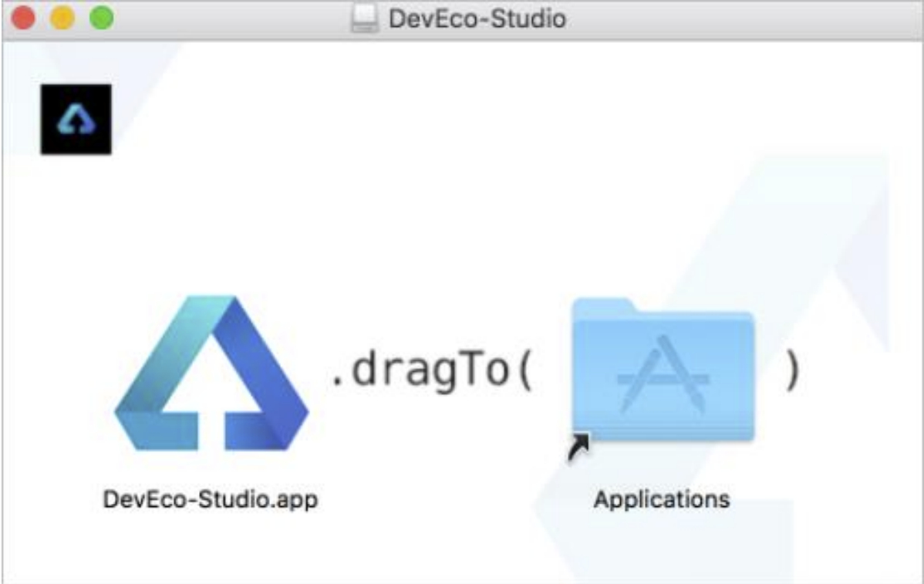The width and height of the screenshot is (924, 584).
Task: Click the DevEco-Studio.app file name label
Action: tap(211, 499)
